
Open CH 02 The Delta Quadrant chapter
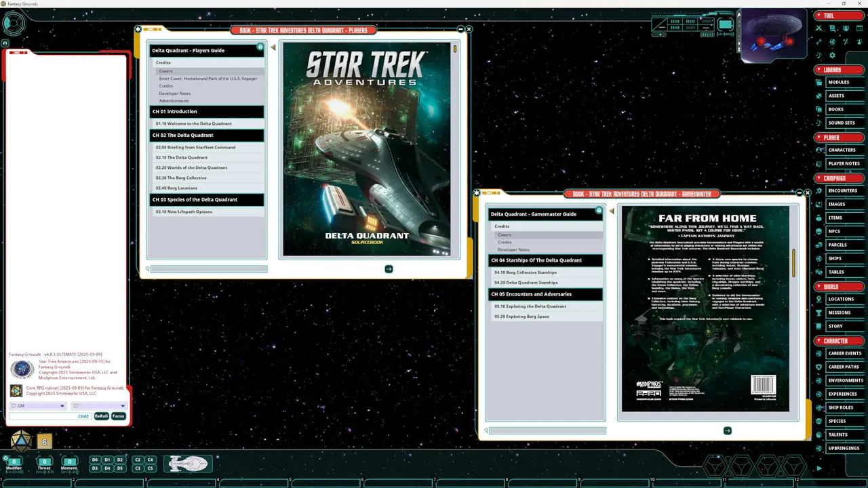tap(207, 135)
